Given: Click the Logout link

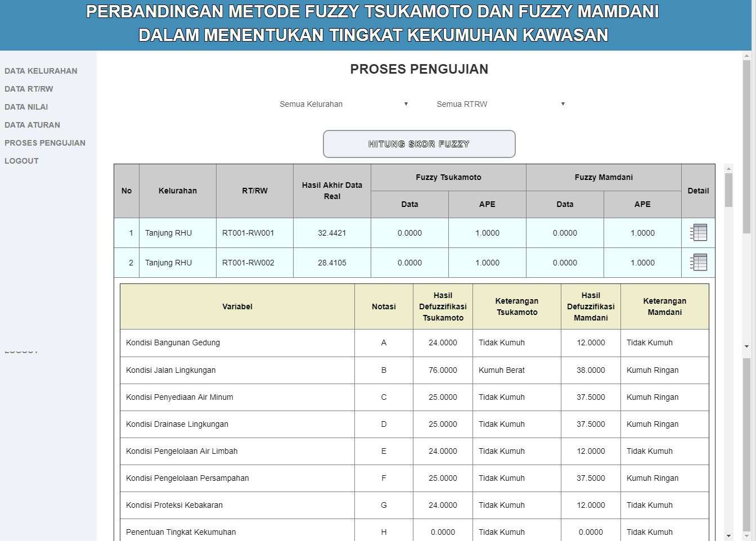Looking at the screenshot, I should point(21,161).
